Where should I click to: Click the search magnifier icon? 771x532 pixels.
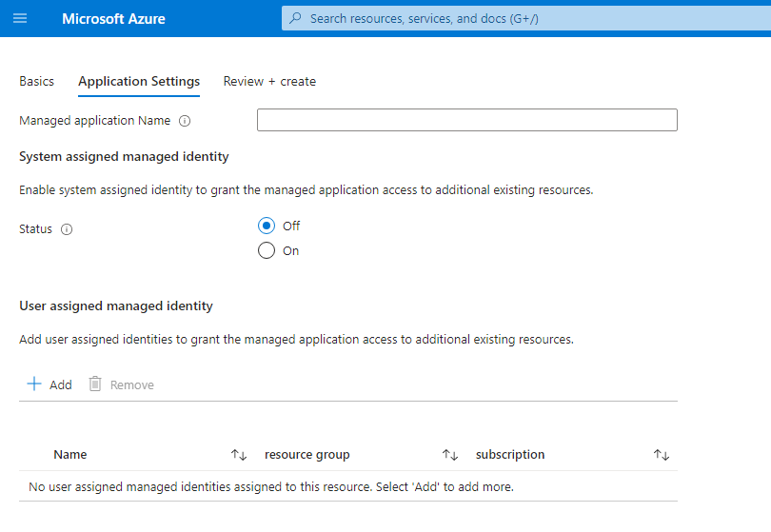296,18
